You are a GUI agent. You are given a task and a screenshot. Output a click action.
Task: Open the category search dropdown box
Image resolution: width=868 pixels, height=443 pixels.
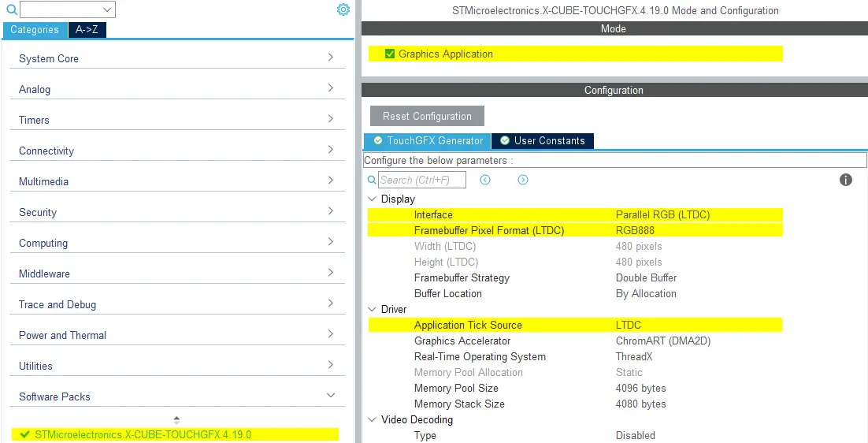[x=68, y=9]
